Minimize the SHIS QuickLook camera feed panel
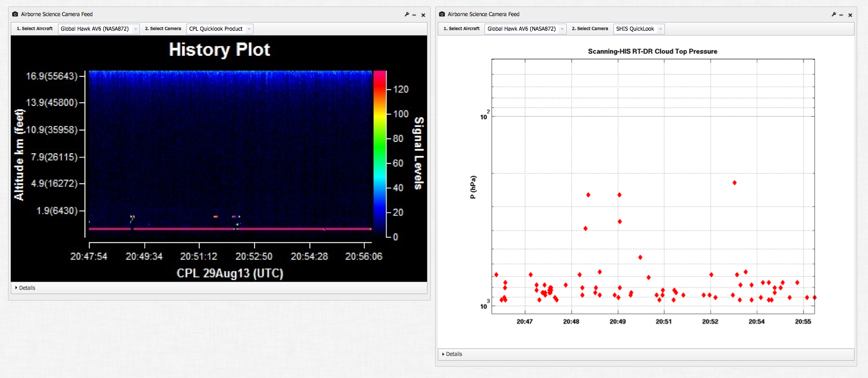 point(841,15)
